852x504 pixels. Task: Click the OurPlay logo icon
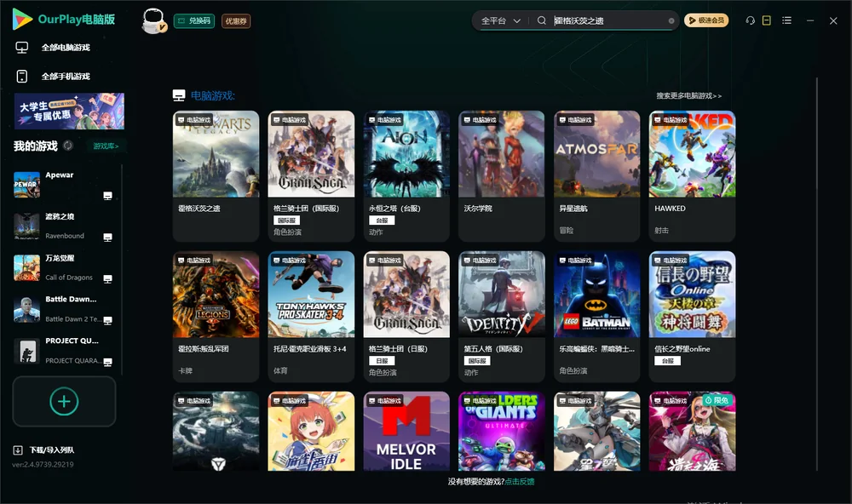tap(22, 19)
